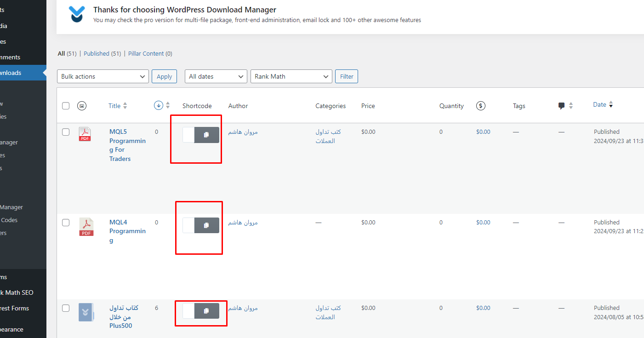Click the Filter button
Viewport: 644px width, 338px height.
[x=347, y=76]
